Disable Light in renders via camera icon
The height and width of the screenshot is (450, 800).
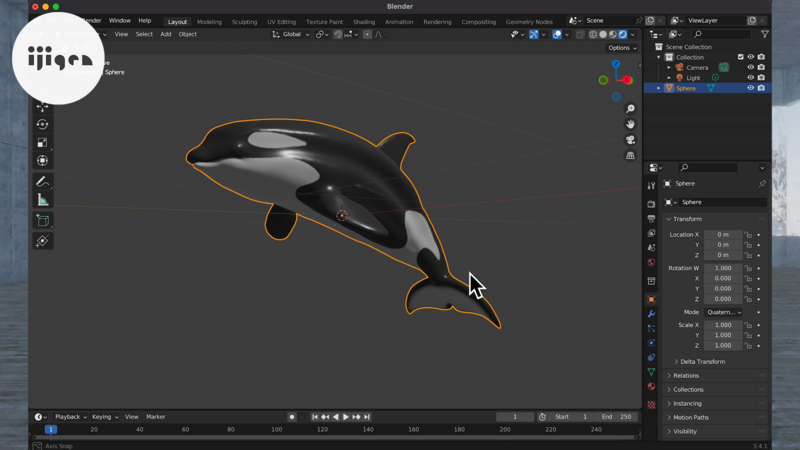761,78
